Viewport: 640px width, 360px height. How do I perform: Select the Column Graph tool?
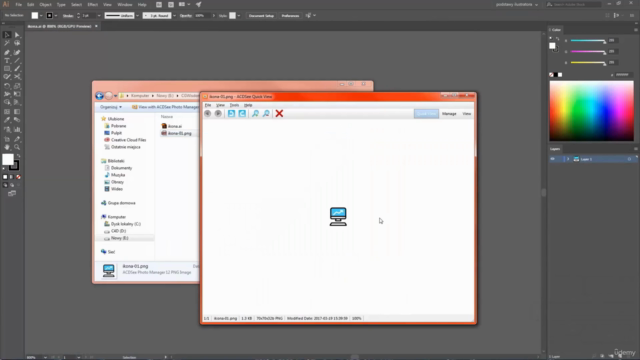point(17,129)
